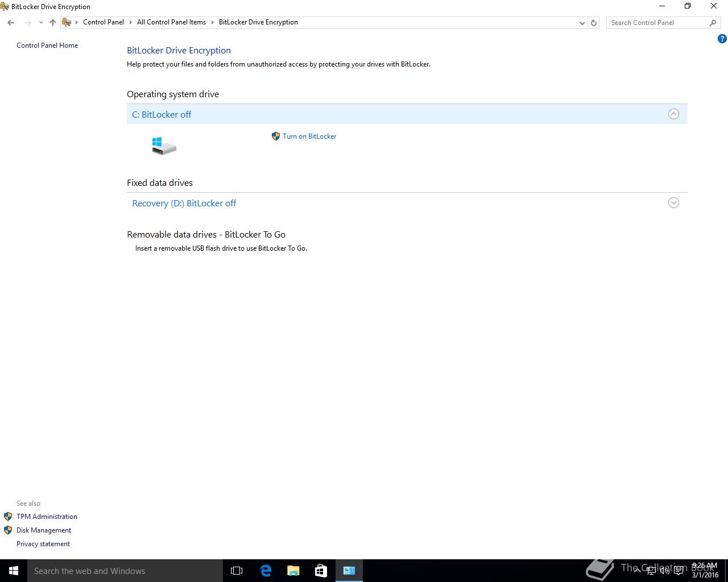Open the Action Center notifications icon
728x582 pixels.
(679, 571)
